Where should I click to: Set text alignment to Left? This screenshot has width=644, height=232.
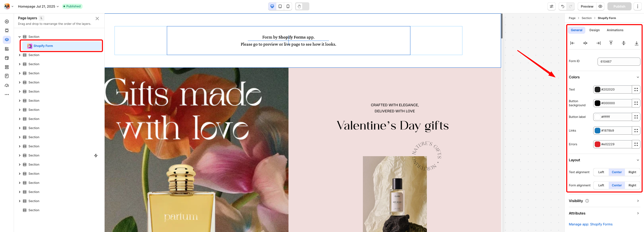pyautogui.click(x=601, y=172)
